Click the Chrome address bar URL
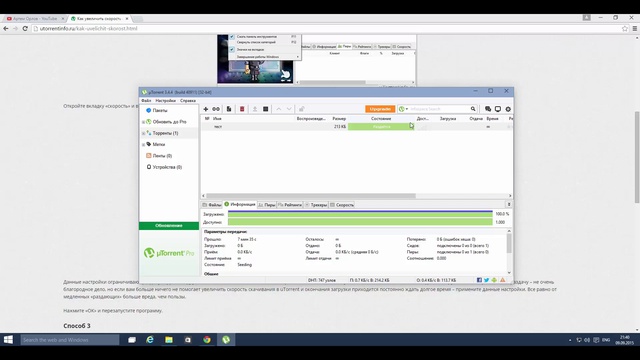 coord(89,29)
